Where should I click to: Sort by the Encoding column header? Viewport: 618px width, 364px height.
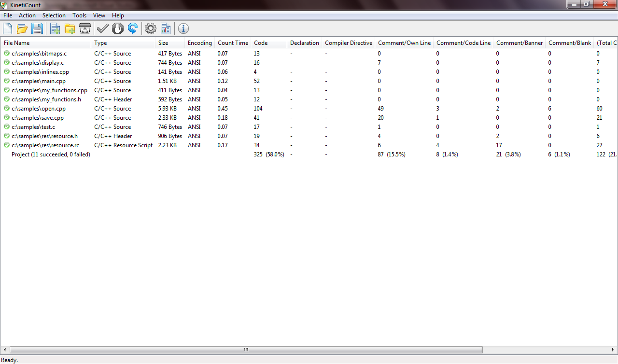tap(200, 43)
